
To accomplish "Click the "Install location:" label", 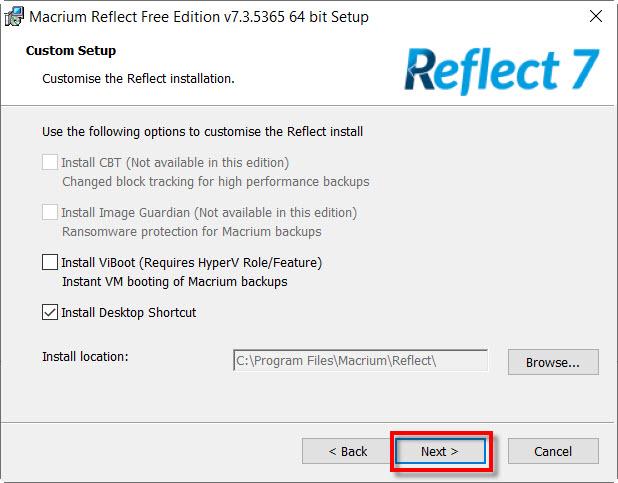I will pyautogui.click(x=86, y=356).
